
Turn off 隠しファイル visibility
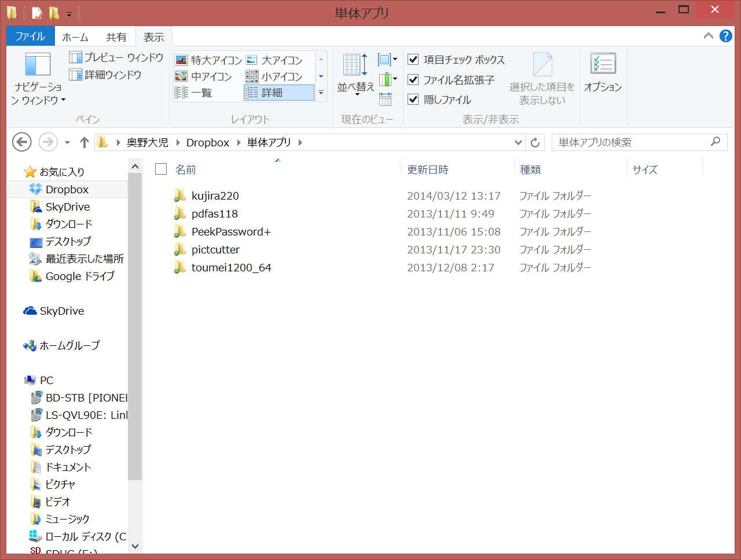click(413, 99)
